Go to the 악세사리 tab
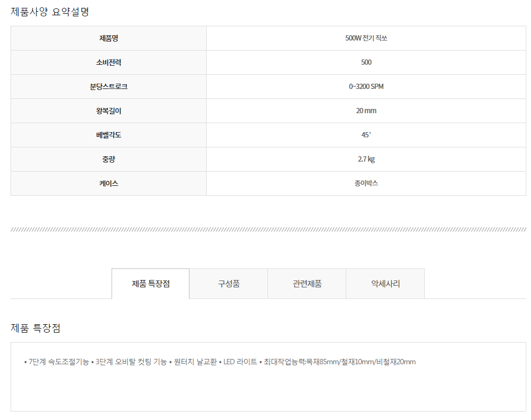The image size is (531, 420). pos(385,284)
